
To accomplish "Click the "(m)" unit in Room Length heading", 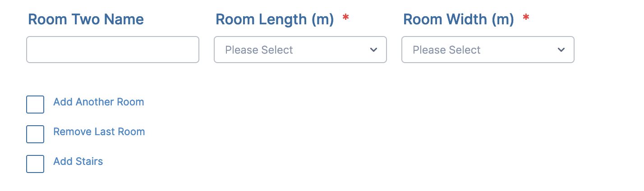I will pyautogui.click(x=322, y=19).
